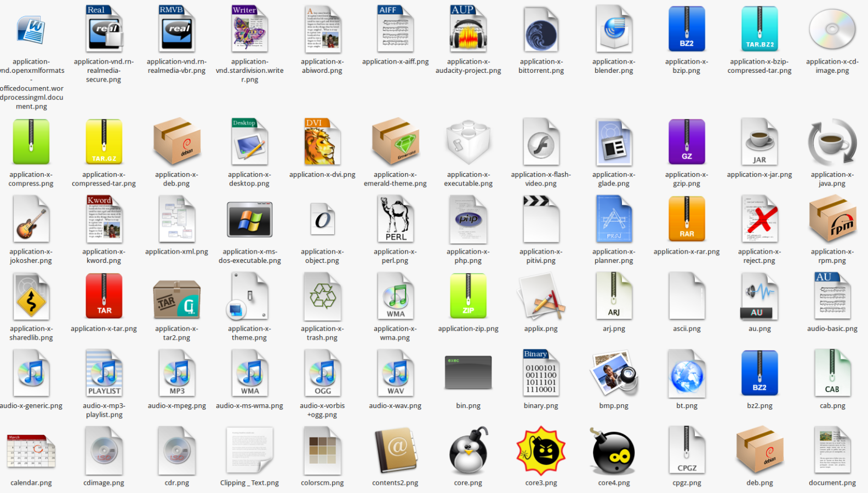Click the CAB zipper document icon

[x=832, y=373]
